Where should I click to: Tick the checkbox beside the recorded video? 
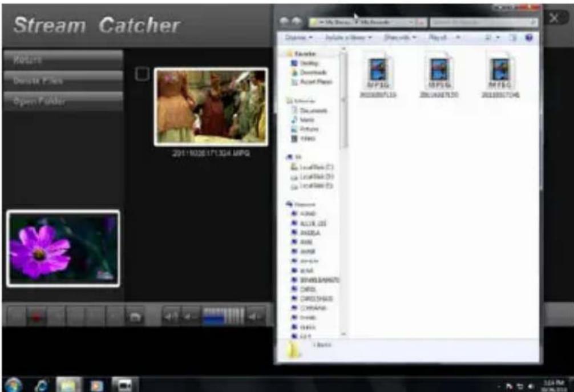tap(143, 74)
